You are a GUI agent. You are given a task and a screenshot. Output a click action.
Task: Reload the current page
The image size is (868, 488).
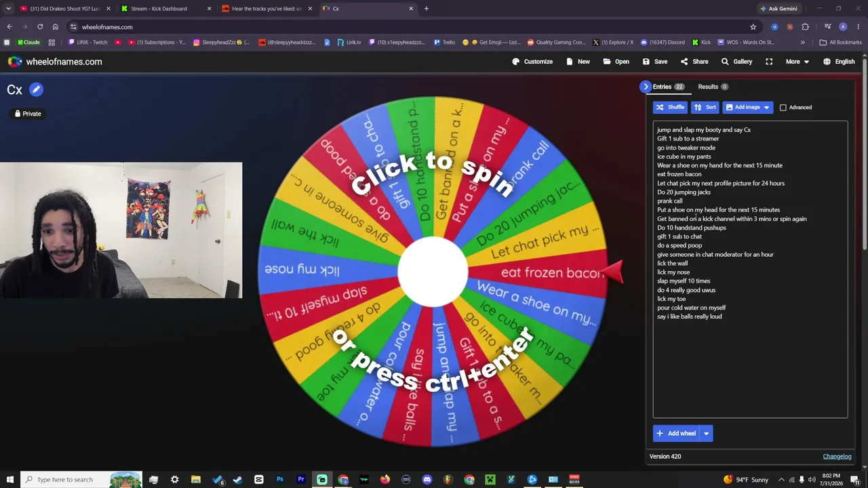pyautogui.click(x=40, y=27)
